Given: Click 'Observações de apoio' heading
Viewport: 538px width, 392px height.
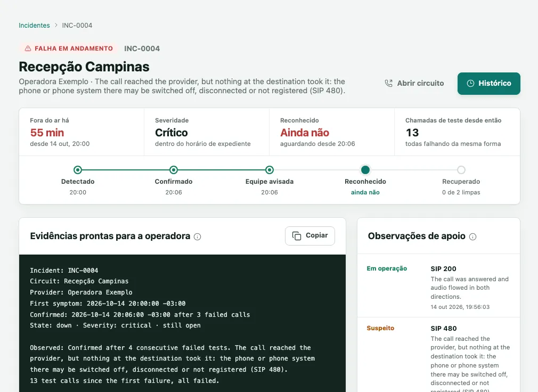Looking at the screenshot, I should coord(417,236).
